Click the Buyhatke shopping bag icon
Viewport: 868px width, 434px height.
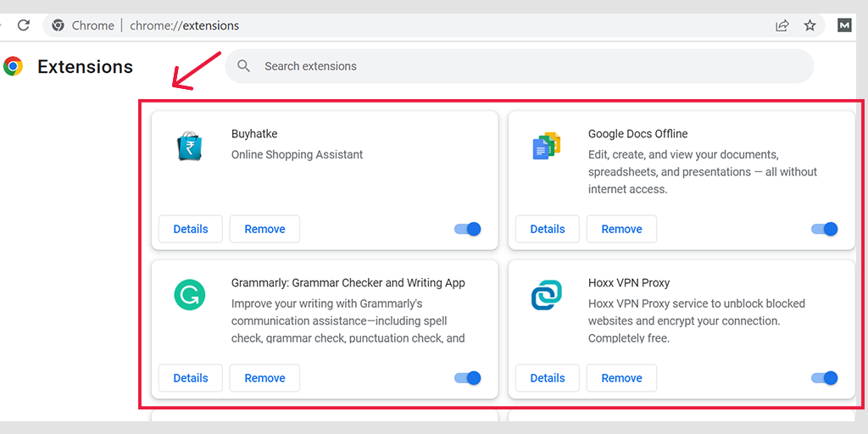[x=190, y=146]
